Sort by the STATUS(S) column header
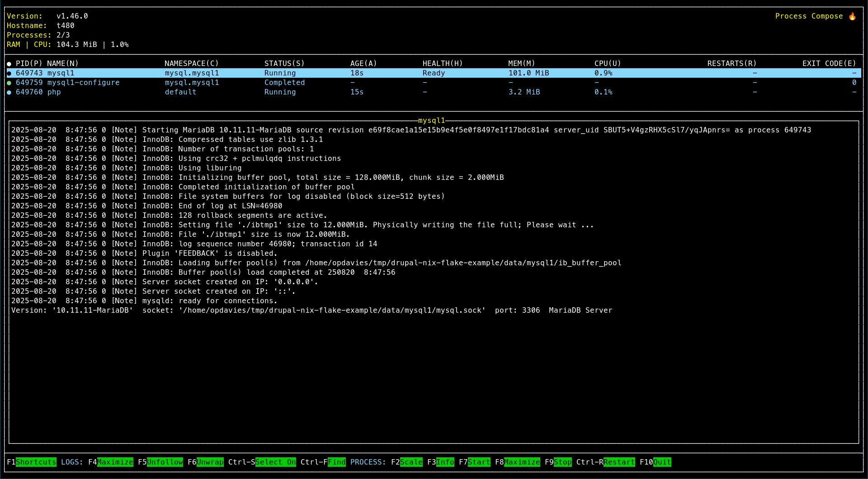This screenshot has width=868, height=479. [x=284, y=64]
